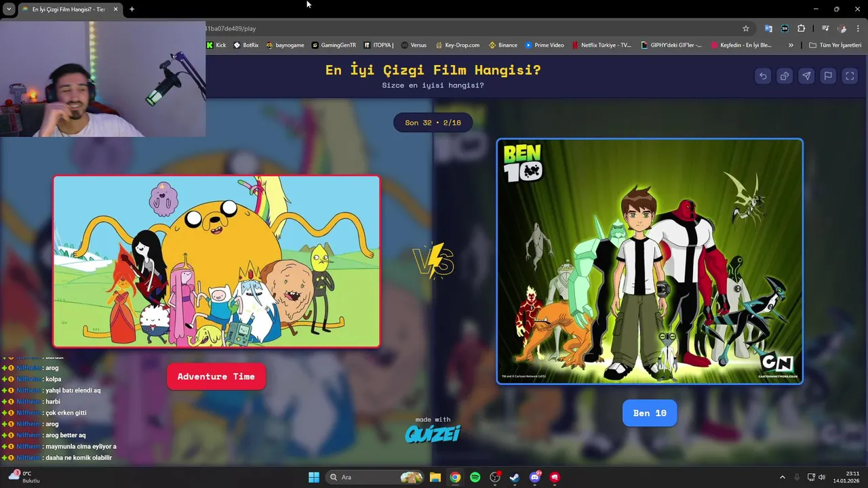This screenshot has height=488, width=868.
Task: Open the Tüm Yer İşaretleri folder
Action: 835,45
